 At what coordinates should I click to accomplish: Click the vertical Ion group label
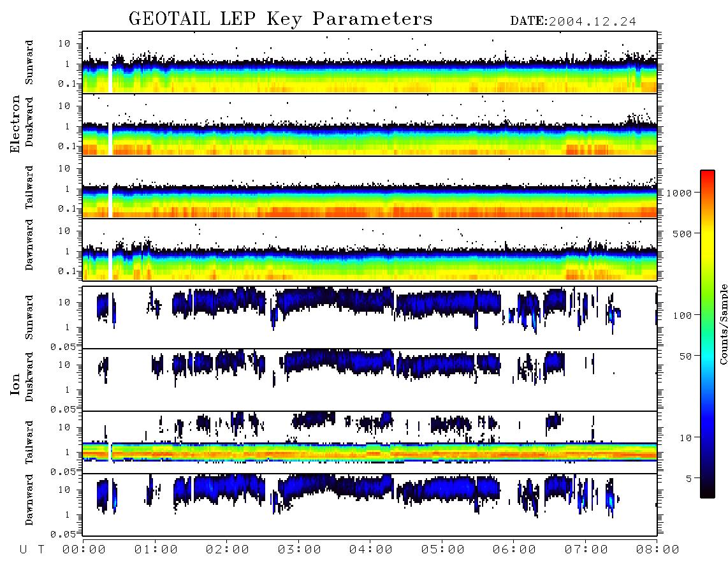coord(15,384)
